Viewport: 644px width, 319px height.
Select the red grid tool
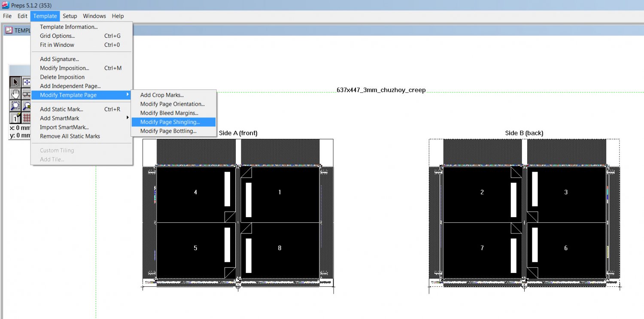point(26,118)
